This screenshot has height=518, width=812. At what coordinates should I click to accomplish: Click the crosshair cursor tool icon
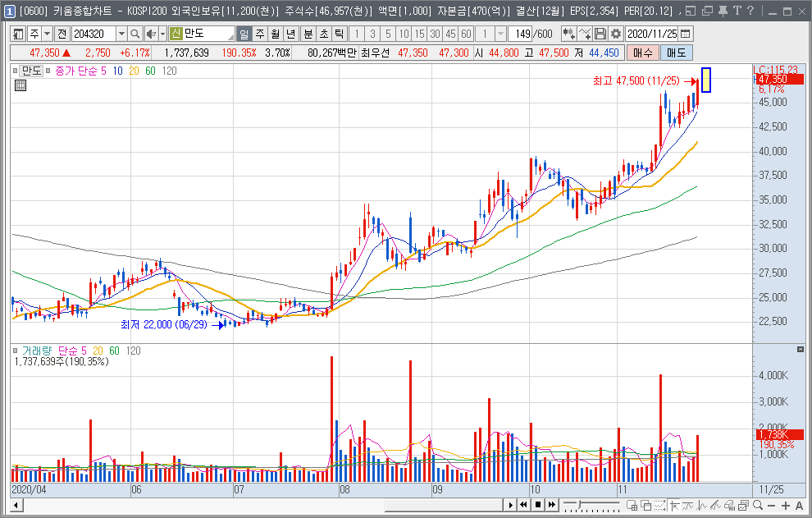tap(674, 505)
